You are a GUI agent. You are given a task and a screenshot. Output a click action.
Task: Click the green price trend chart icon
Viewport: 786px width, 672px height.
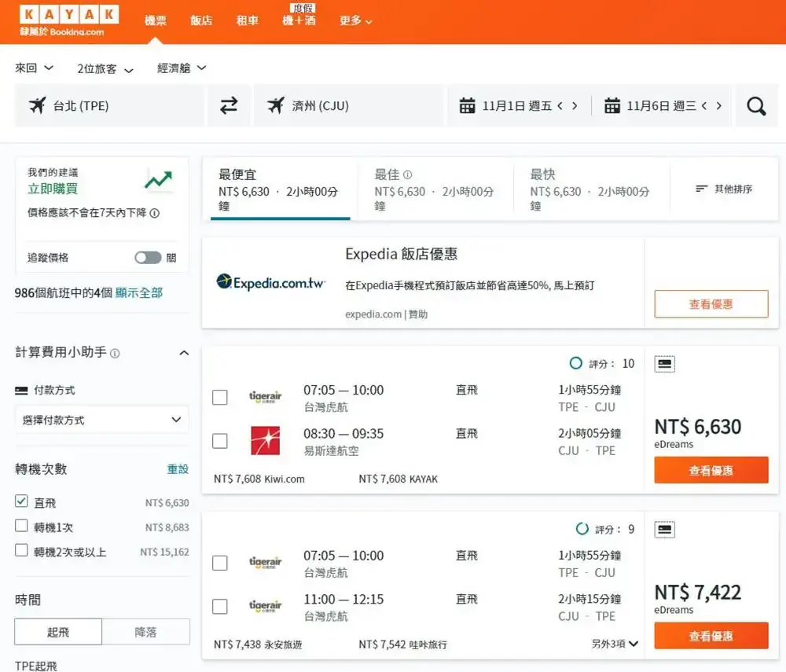pyautogui.click(x=159, y=180)
